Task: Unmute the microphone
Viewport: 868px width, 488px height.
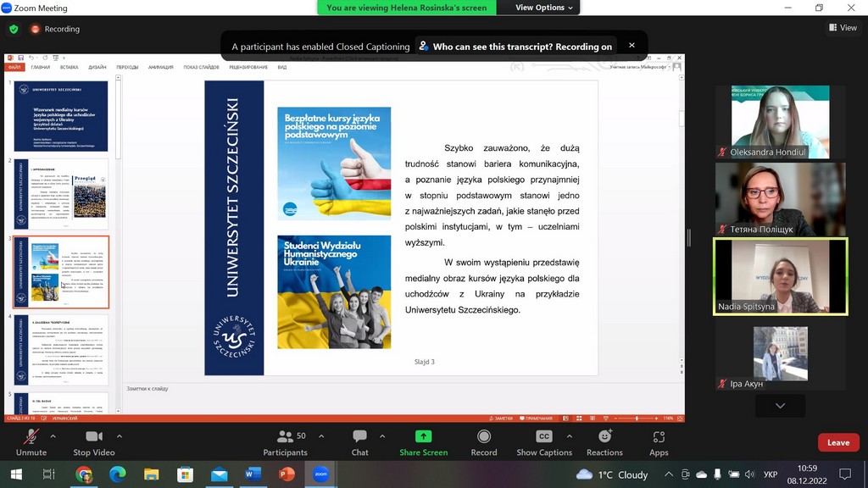Action: [31, 441]
